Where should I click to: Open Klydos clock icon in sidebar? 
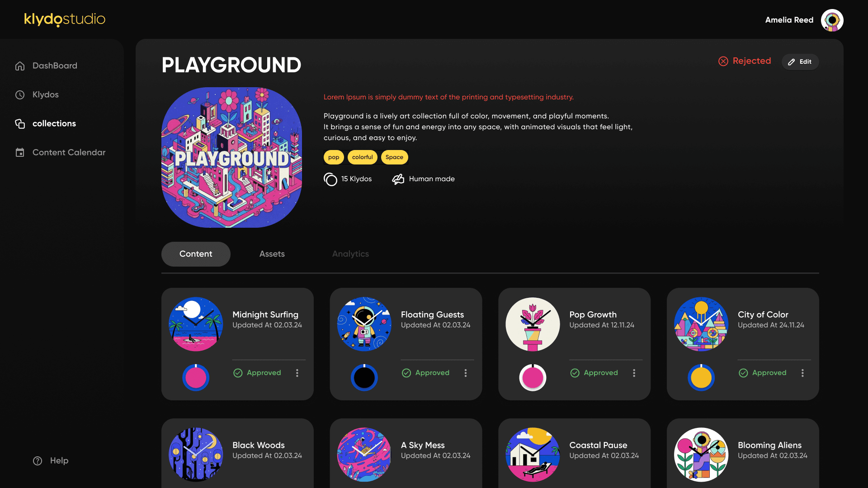coord(20,95)
